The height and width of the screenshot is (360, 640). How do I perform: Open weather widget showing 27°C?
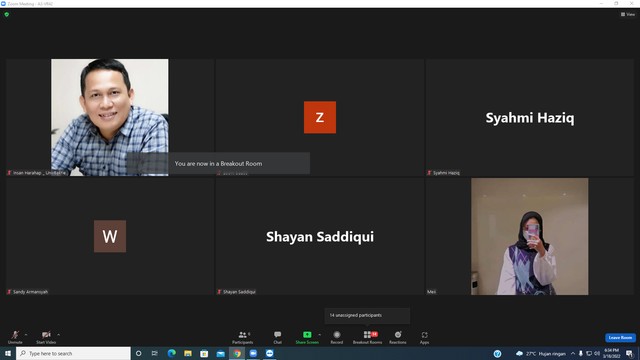(541, 354)
